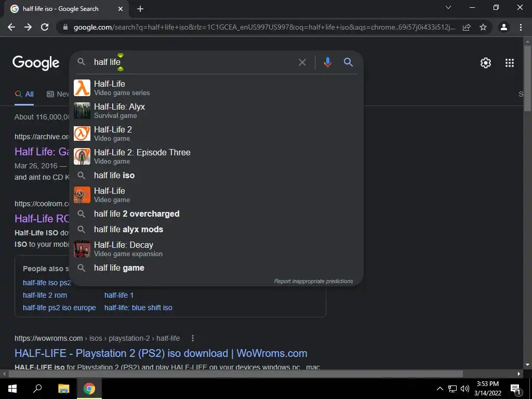Click the Half-Life: Decay thumbnail image
The height and width of the screenshot is (399, 532).
click(82, 249)
